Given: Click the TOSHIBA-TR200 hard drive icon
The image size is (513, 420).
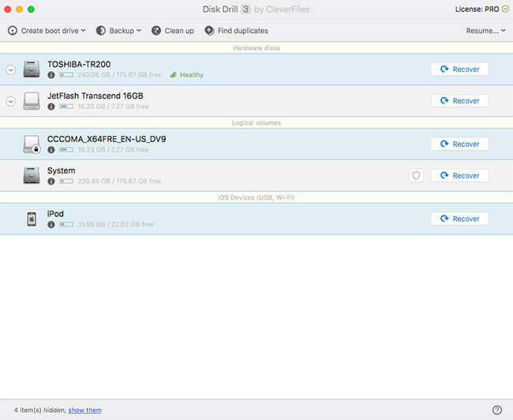Looking at the screenshot, I should [x=32, y=69].
